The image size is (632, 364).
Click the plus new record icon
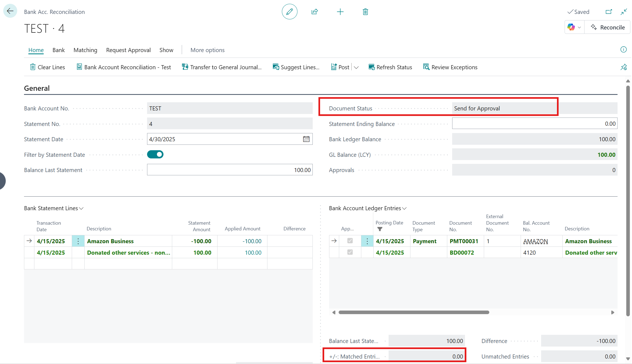click(x=340, y=12)
